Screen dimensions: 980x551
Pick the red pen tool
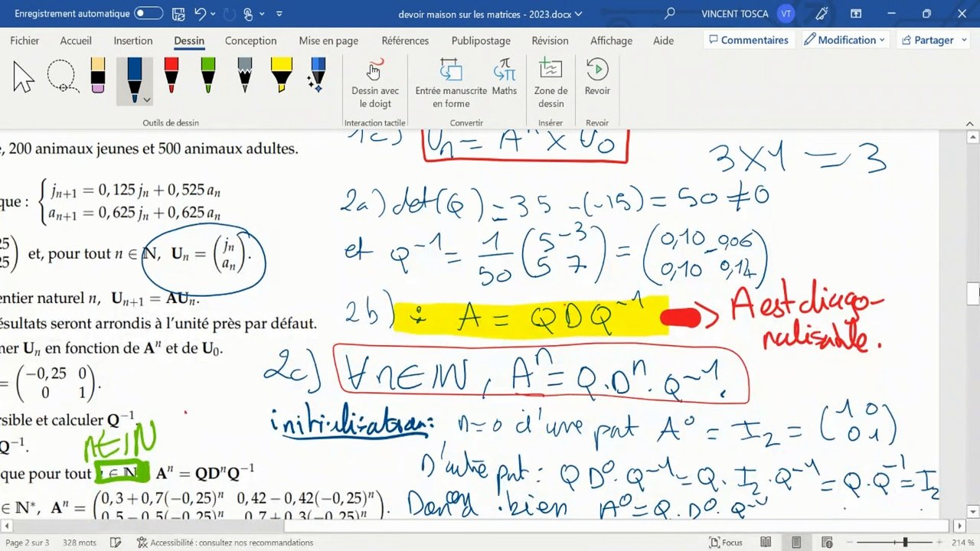[x=171, y=77]
